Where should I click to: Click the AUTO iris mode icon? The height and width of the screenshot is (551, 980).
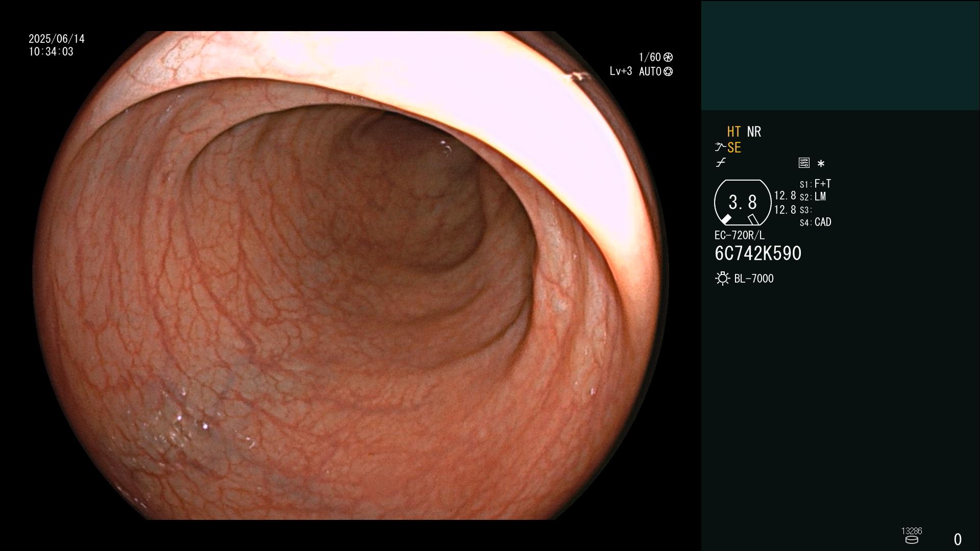[668, 71]
